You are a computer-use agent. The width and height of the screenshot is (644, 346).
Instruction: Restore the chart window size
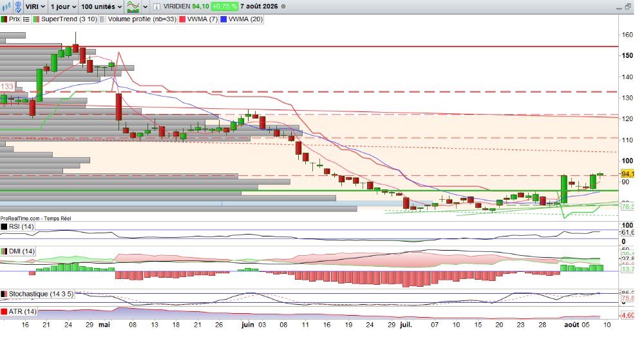point(628,6)
